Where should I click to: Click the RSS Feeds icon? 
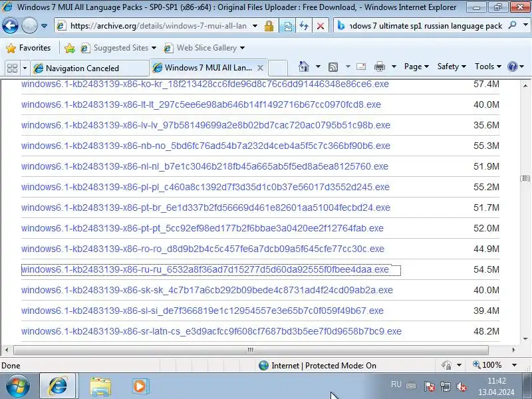click(333, 67)
